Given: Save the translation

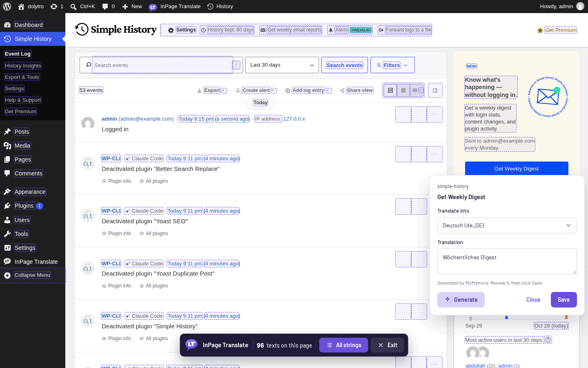Looking at the screenshot, I should pos(563,300).
